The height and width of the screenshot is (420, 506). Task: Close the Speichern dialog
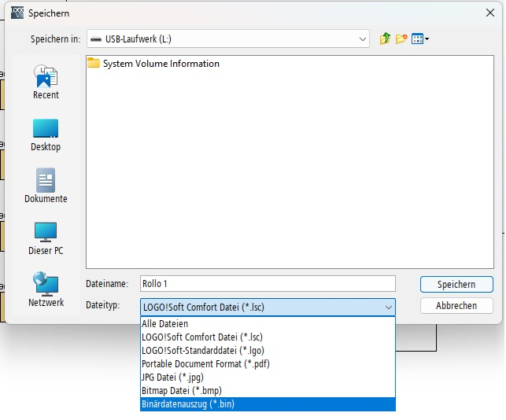[x=489, y=13]
